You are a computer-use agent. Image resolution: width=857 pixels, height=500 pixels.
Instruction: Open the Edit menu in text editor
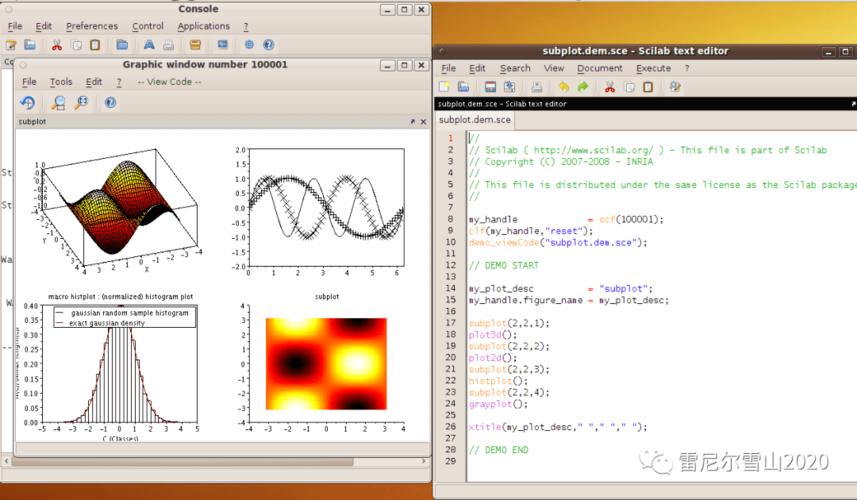pos(477,68)
